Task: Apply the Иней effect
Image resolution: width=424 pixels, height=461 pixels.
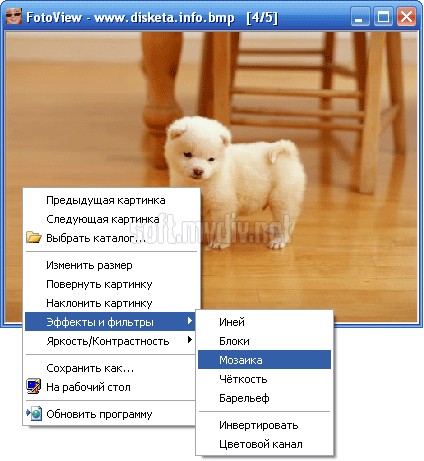Action: (x=264, y=322)
